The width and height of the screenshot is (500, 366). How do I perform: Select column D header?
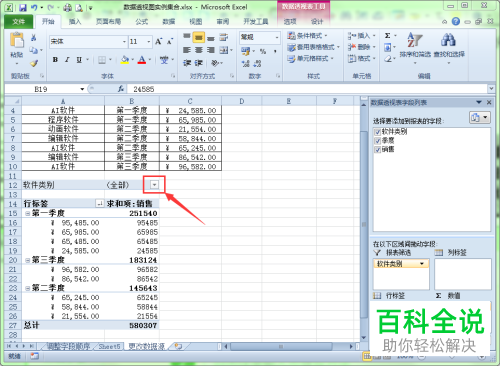[x=241, y=101]
